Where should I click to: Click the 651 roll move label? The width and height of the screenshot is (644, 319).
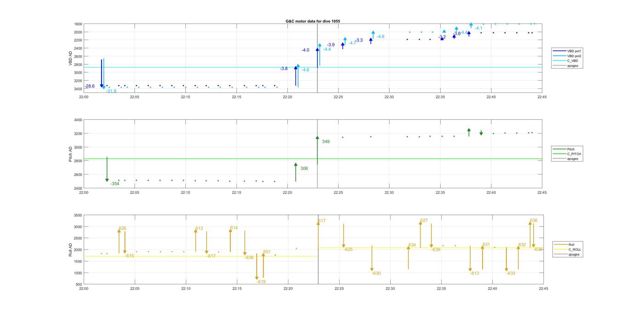pos(267,252)
